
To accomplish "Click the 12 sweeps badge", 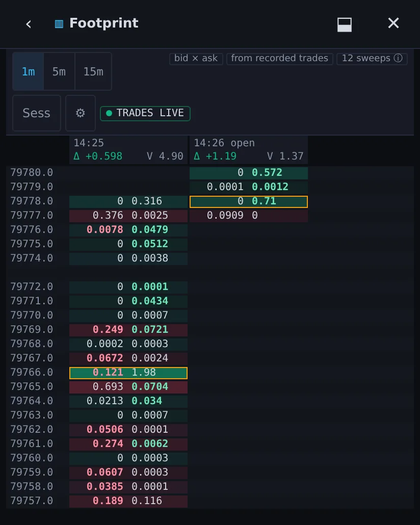I will click(x=372, y=59).
